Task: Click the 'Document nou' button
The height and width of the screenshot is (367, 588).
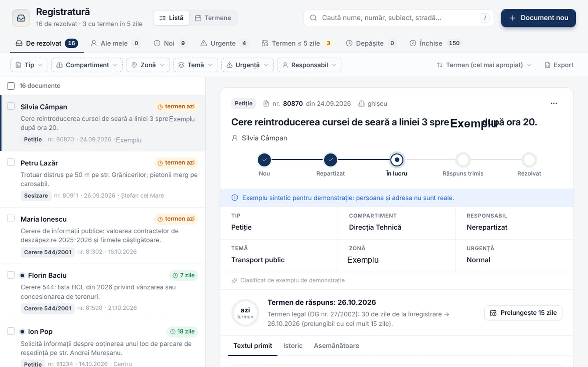Action: coord(538,18)
